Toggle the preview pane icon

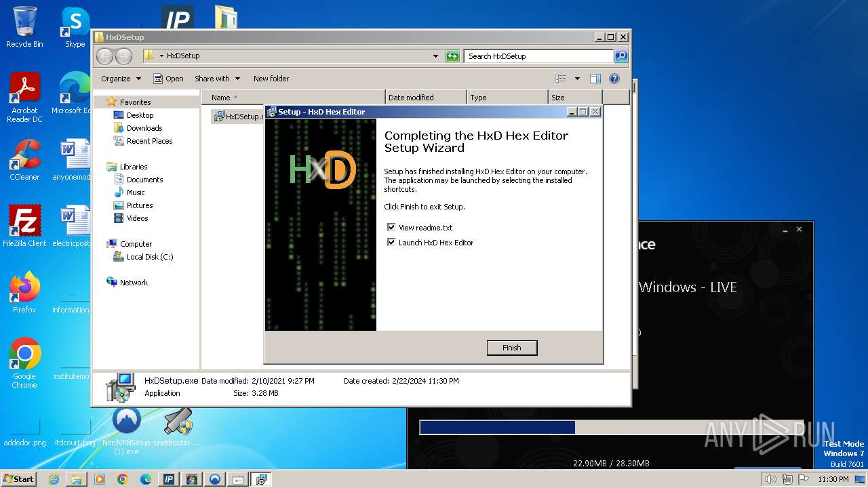pos(595,79)
